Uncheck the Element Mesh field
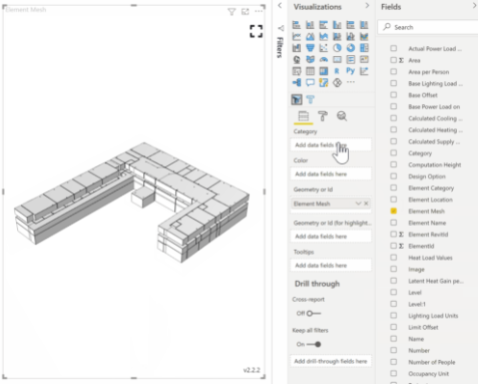Screen dimensions: 481x386 tap(394, 211)
